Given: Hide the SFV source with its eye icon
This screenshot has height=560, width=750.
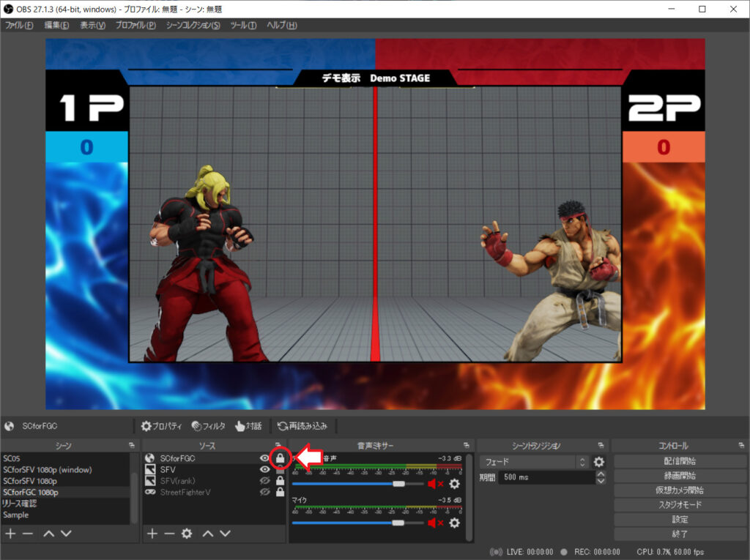Looking at the screenshot, I should pos(264,470).
